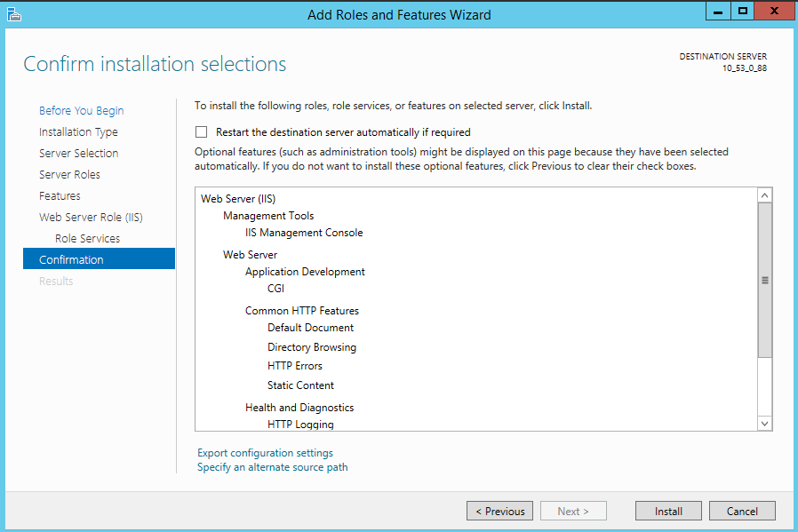Open Specify an alternate source path
Viewport: 798px width, 532px height.
click(x=273, y=467)
